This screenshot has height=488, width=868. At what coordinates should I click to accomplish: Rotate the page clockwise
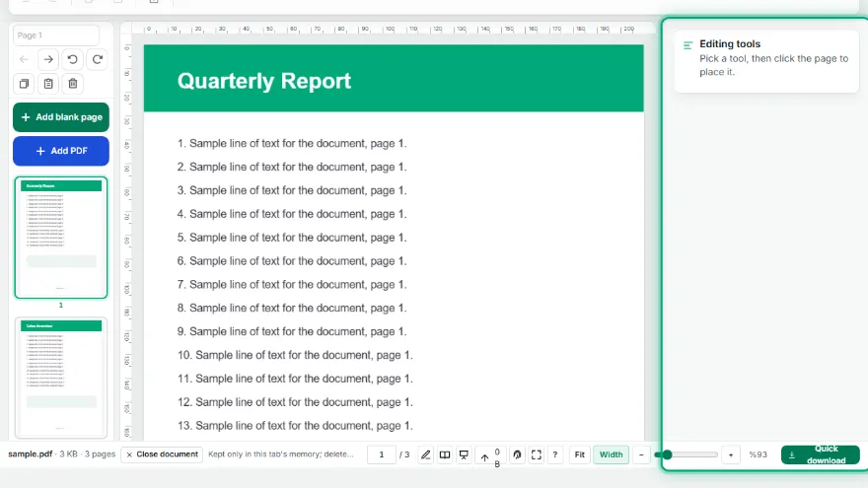point(98,59)
